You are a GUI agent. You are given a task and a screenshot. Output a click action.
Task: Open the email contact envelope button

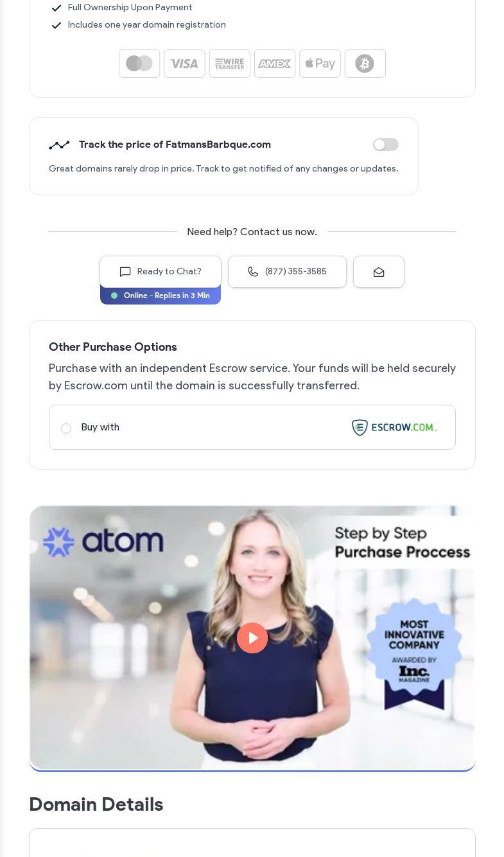pyautogui.click(x=379, y=272)
